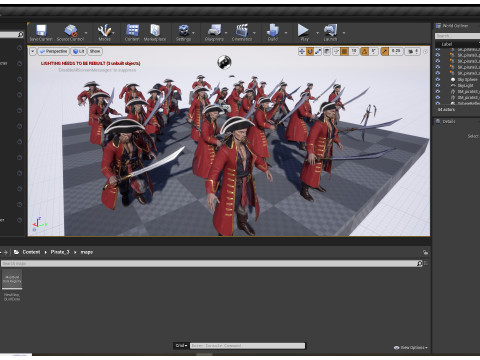Expand the arrow after Pirate_3 in breadcrumb

pyautogui.click(x=75, y=252)
